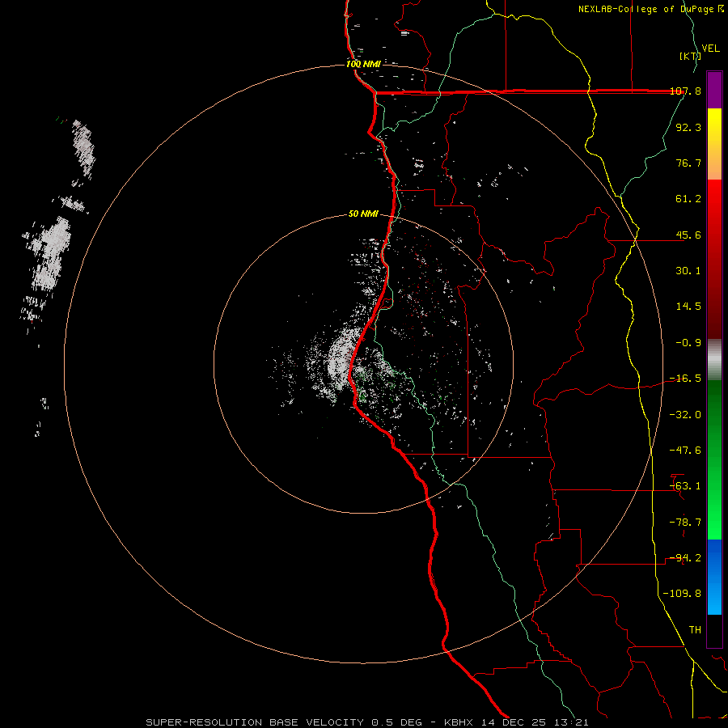
Task: Click the 45.6 scale value
Action: [688, 235]
